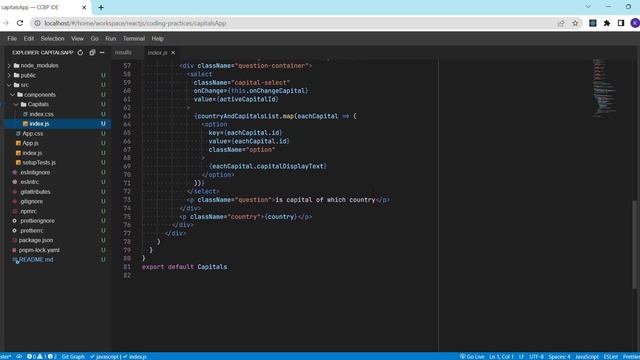Click the setupTests.js file icon
The height and width of the screenshot is (360, 640).
[x=18, y=162]
